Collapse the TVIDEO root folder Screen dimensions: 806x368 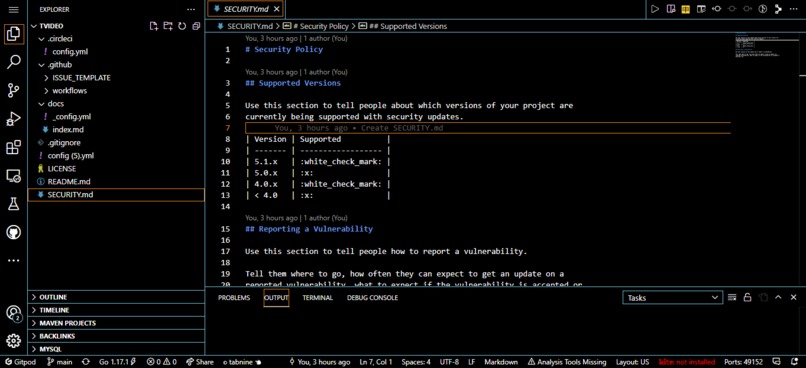click(34, 26)
